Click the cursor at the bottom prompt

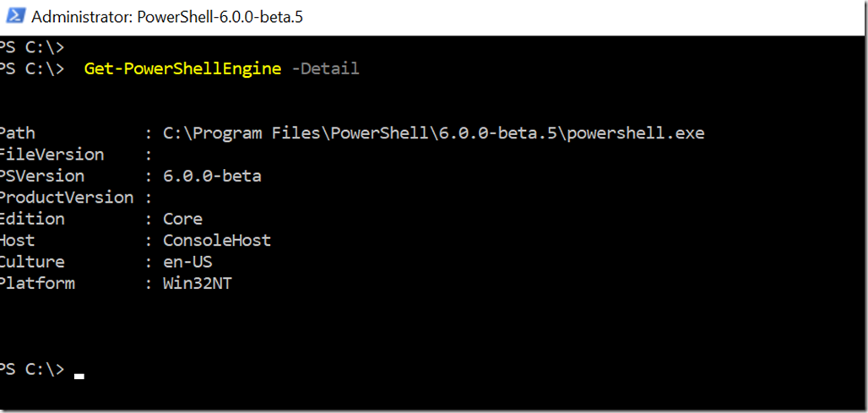(79, 377)
